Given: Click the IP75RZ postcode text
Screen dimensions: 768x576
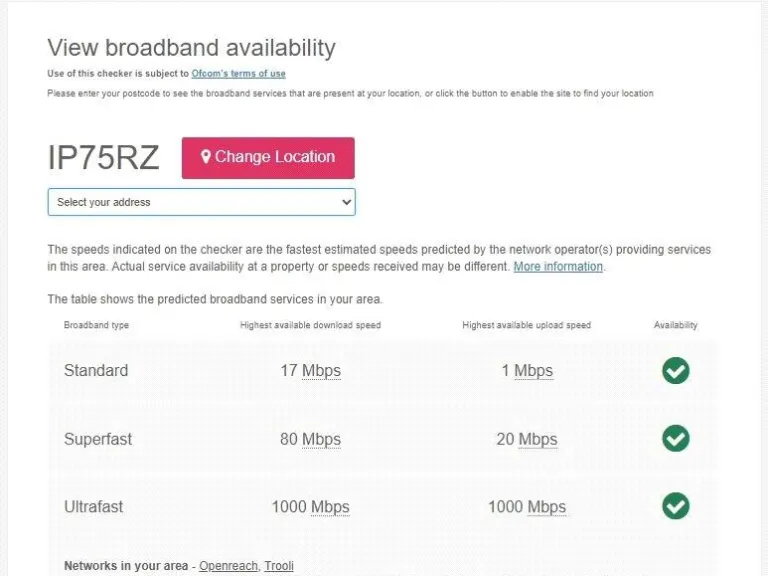Looking at the screenshot, I should point(103,158).
